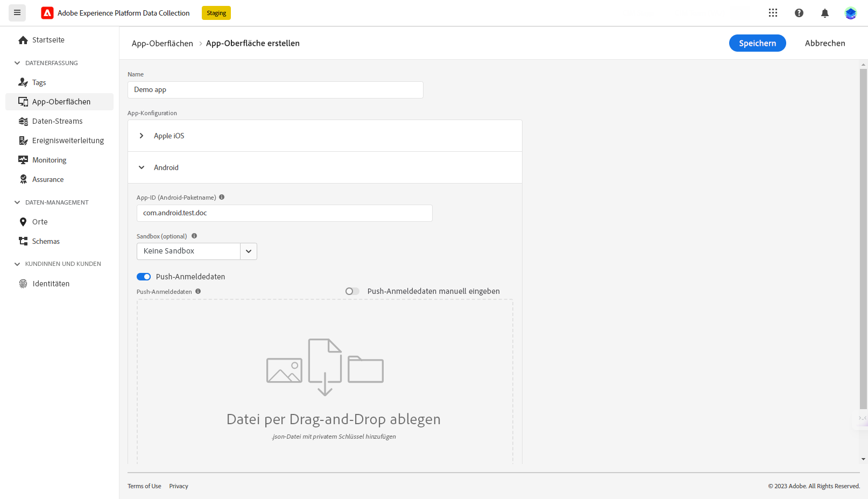Image resolution: width=868 pixels, height=499 pixels.
Task: Click the vertical page scrollbar
Action: pyautogui.click(x=863, y=237)
